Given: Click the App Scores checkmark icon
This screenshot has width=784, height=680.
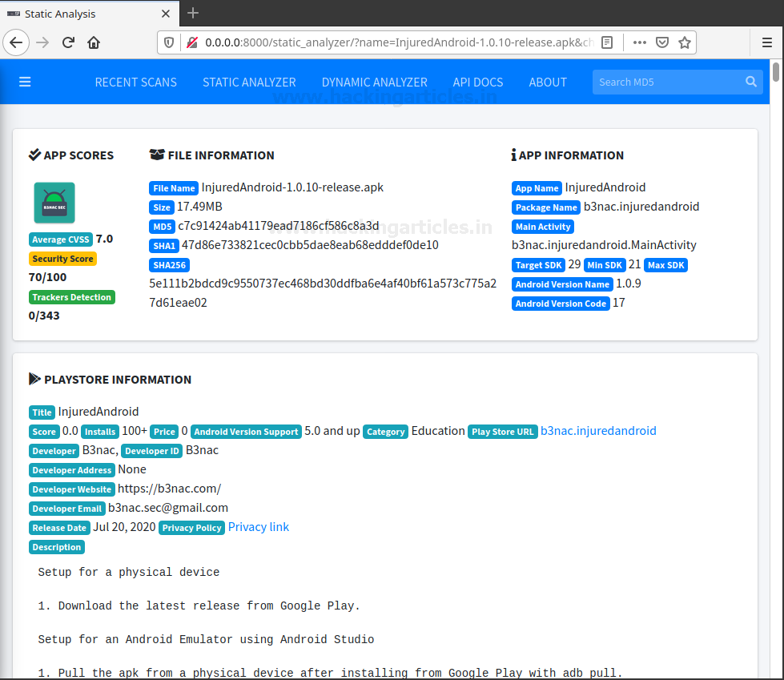Looking at the screenshot, I should point(34,155).
